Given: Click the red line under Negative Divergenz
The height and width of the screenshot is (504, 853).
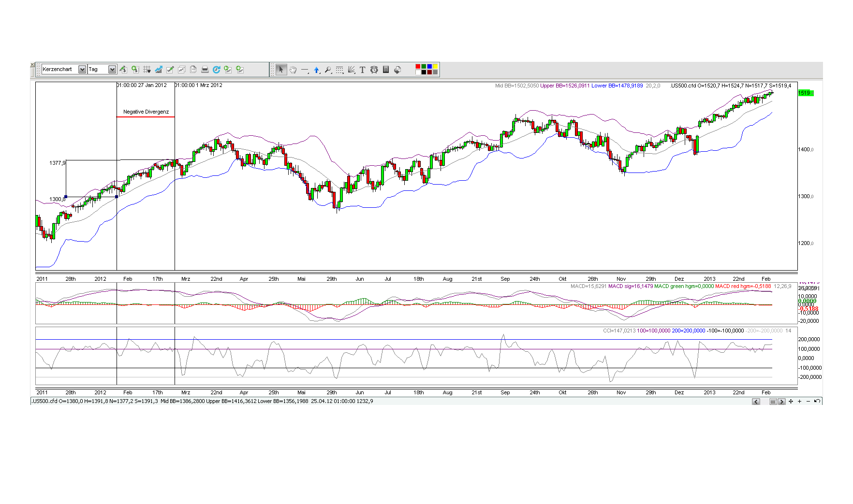Looking at the screenshot, I should 146,117.
